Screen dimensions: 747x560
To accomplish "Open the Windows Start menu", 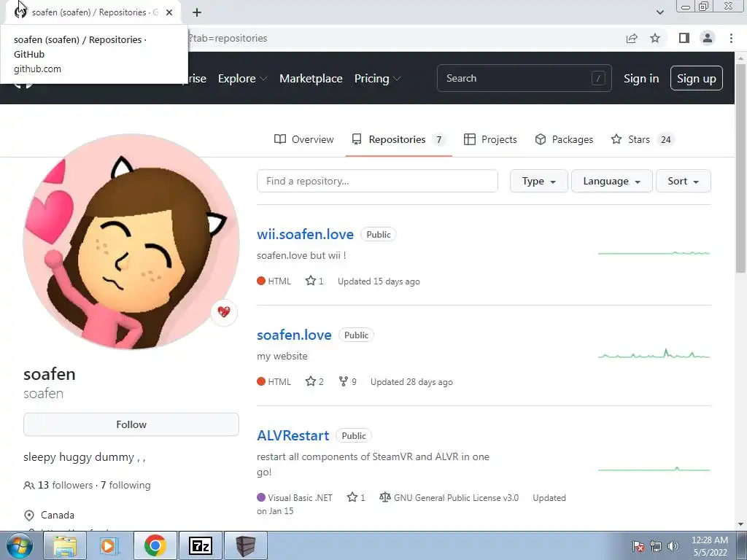I will click(20, 545).
